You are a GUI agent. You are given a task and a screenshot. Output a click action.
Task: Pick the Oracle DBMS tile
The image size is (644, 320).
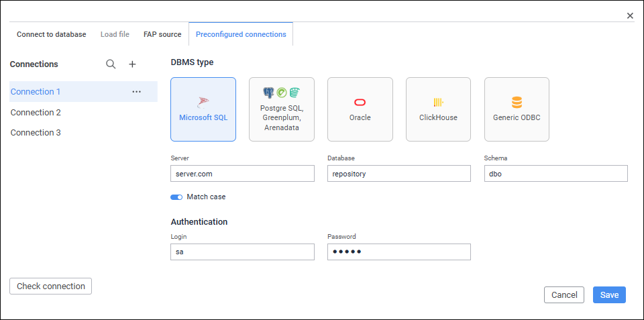[360, 109]
